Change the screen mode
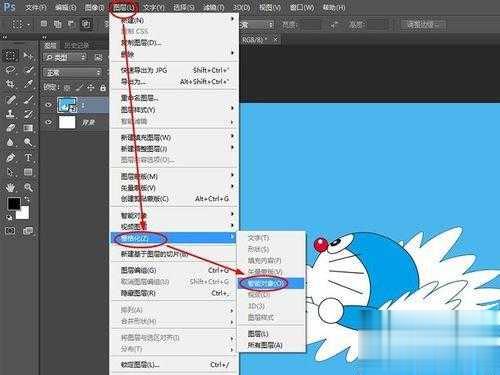 pos(28,231)
